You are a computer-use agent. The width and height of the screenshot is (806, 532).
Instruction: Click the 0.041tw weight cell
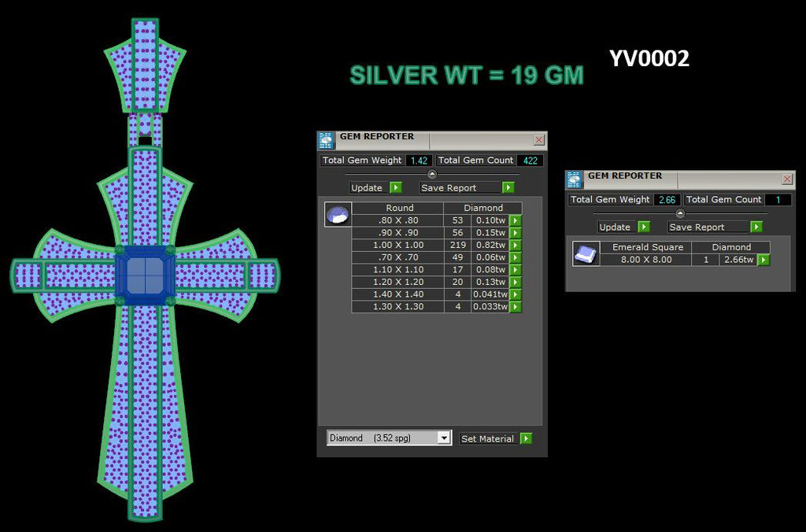[x=490, y=294]
